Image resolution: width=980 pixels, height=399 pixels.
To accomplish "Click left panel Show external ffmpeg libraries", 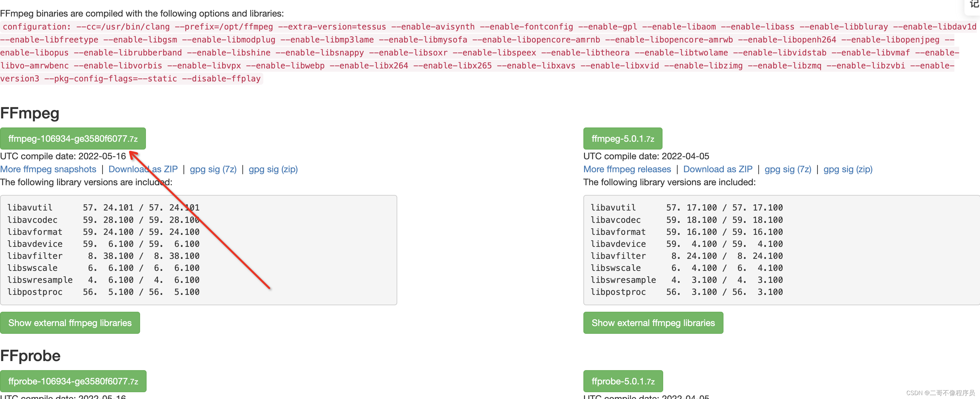I will click(71, 323).
